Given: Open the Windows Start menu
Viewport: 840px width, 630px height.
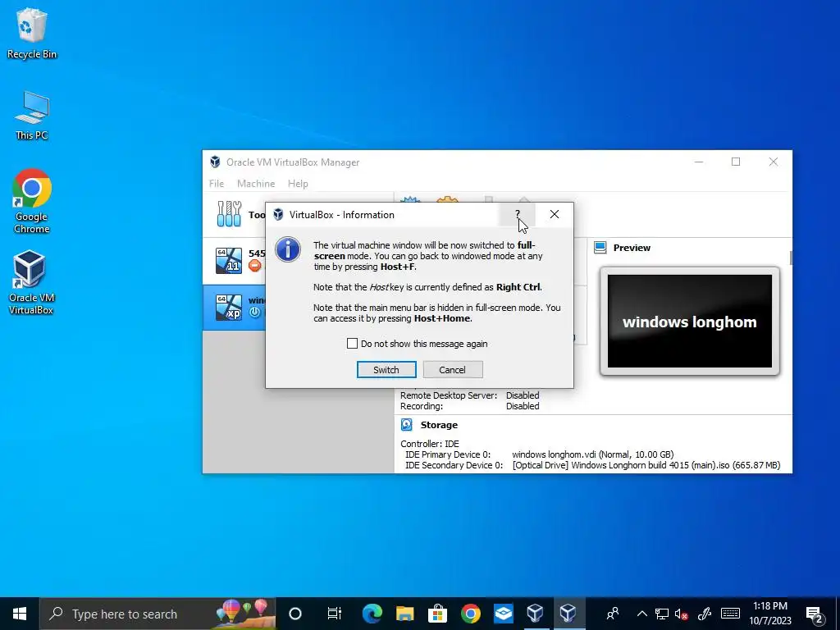Looking at the screenshot, I should (20, 614).
